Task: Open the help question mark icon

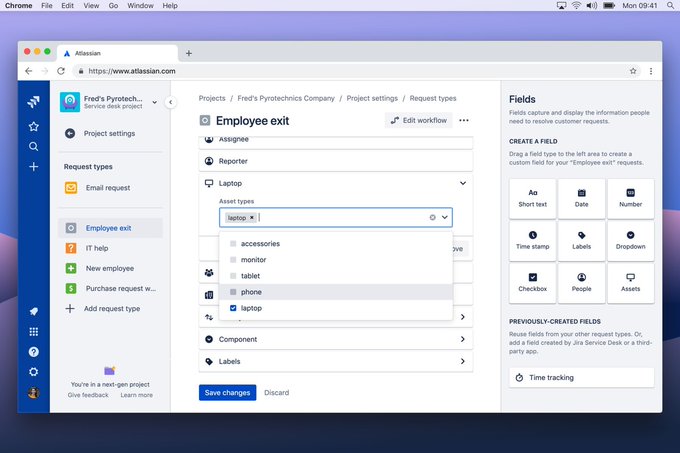Action: pyautogui.click(x=33, y=352)
